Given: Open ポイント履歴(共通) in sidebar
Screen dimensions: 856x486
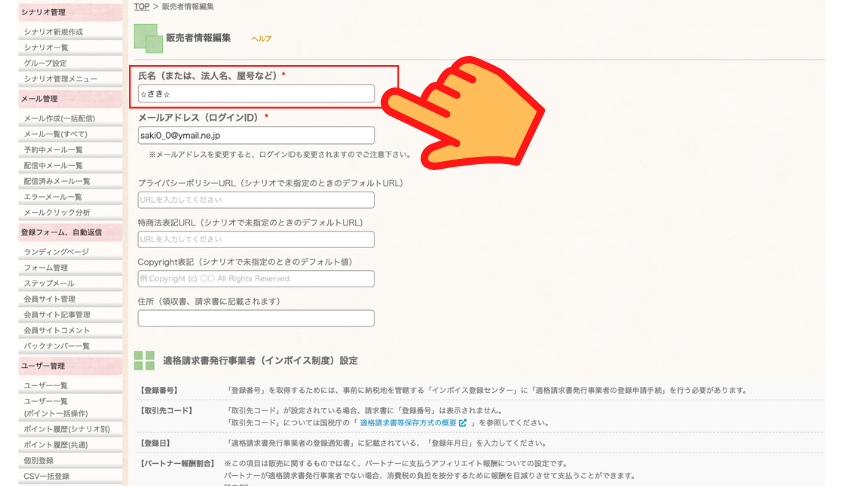Looking at the screenshot, I should pos(56,444).
